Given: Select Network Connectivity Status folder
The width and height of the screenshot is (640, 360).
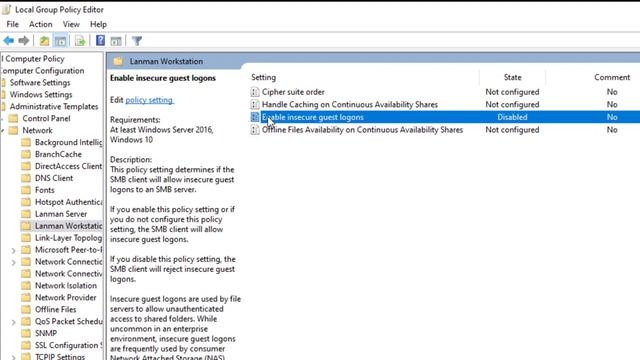Looking at the screenshot, I should click(x=69, y=273).
